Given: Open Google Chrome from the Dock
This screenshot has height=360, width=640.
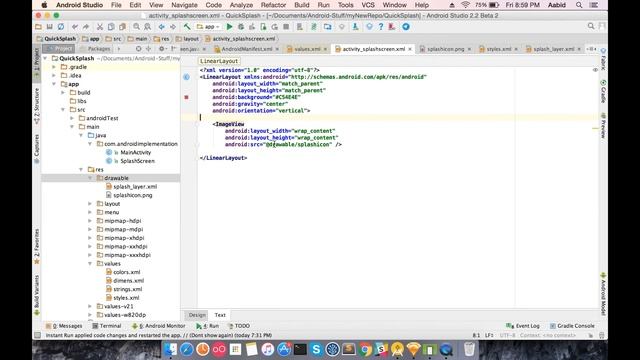Looking at the screenshot, I should tap(365, 349).
